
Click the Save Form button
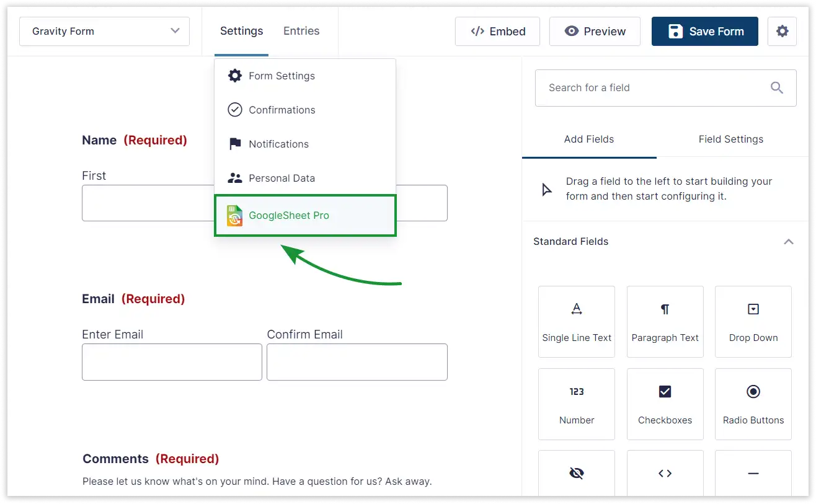(x=704, y=31)
